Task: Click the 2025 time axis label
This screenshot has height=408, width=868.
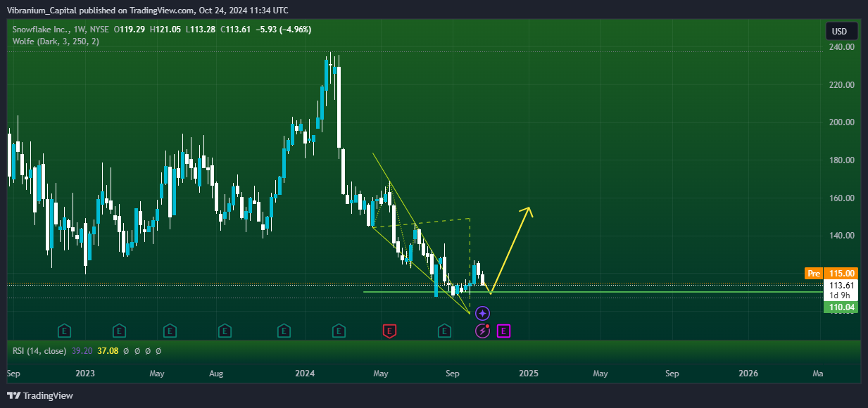Action: [529, 374]
